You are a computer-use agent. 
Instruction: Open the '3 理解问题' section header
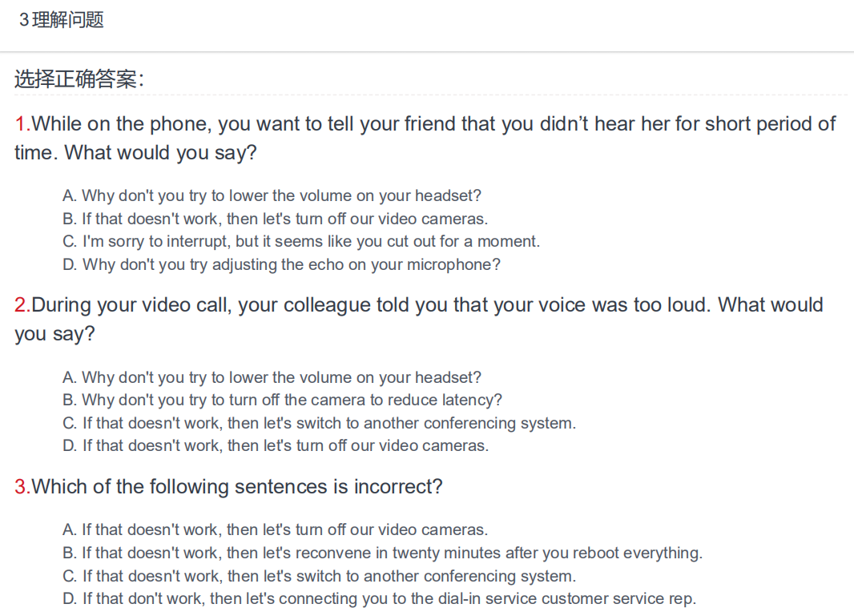(x=61, y=20)
